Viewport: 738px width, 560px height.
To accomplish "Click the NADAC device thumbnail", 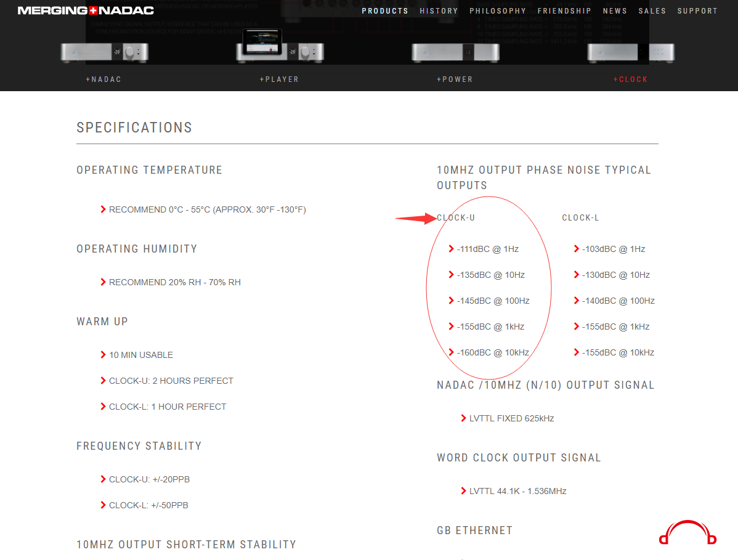I will [105, 52].
